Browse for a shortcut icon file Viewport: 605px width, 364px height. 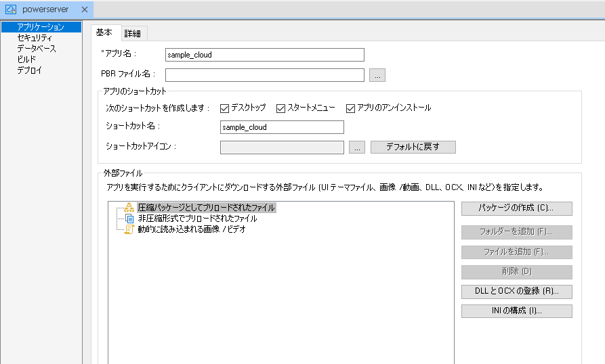[357, 147]
